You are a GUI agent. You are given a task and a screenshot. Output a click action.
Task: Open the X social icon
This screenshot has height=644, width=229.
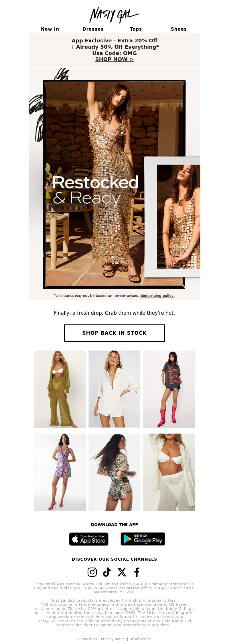pyautogui.click(x=122, y=572)
